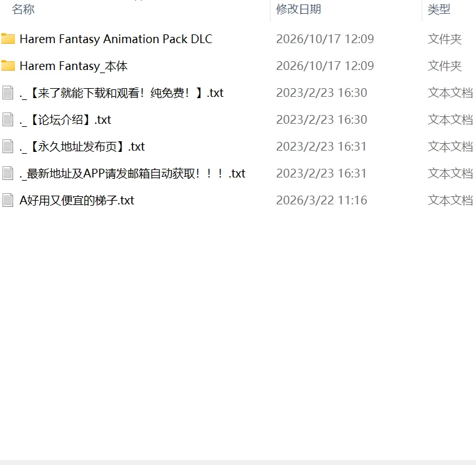Sort by the 名称 column header

(x=23, y=9)
